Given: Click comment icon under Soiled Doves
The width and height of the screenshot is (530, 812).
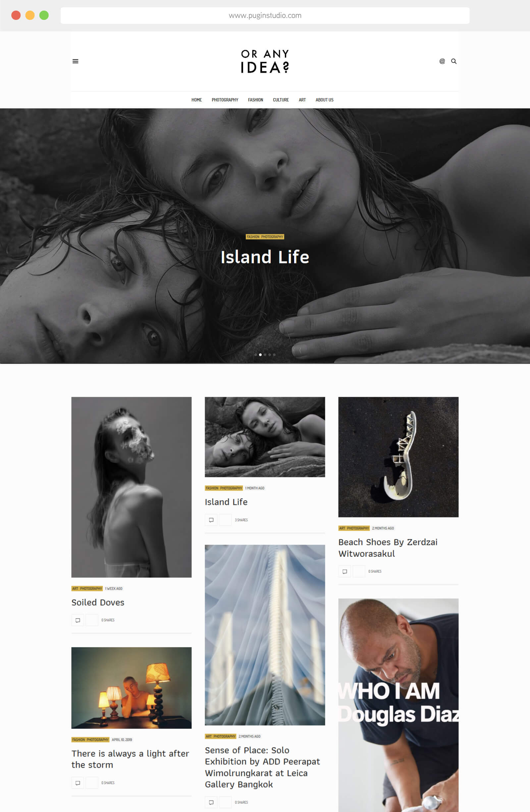Looking at the screenshot, I should (78, 620).
